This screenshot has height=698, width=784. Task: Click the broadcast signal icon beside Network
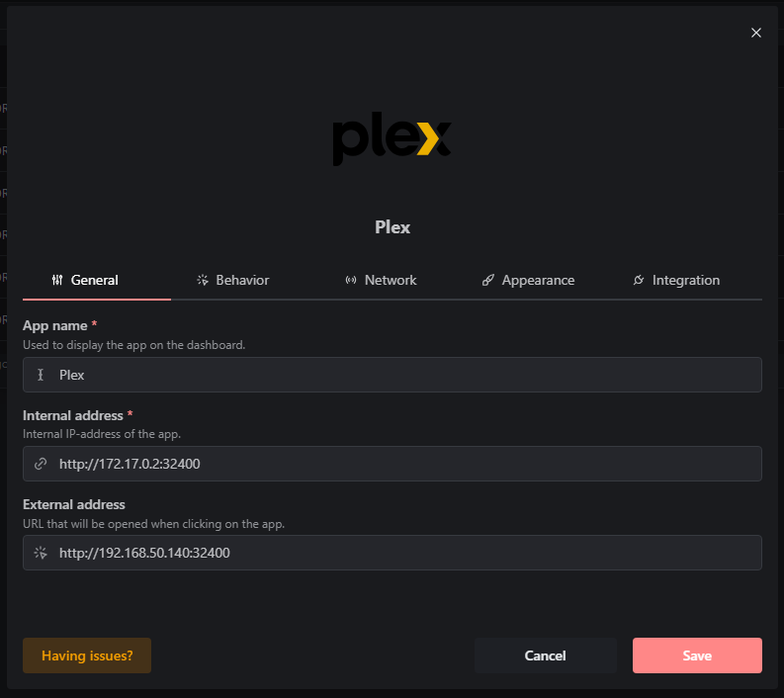pyautogui.click(x=351, y=280)
